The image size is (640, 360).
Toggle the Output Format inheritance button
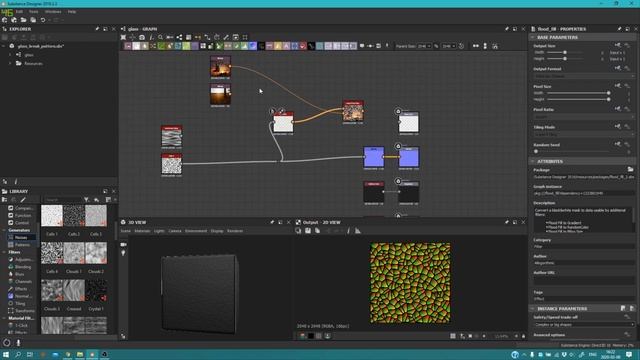618,68
